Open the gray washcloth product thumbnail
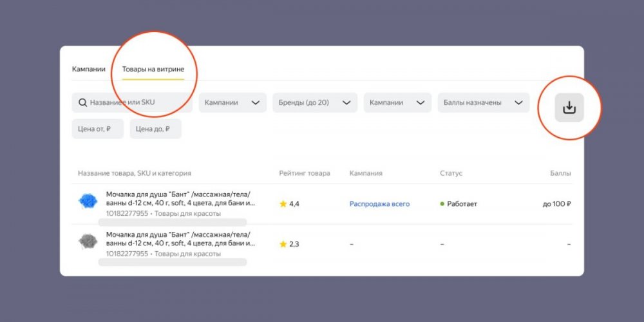 [88, 241]
